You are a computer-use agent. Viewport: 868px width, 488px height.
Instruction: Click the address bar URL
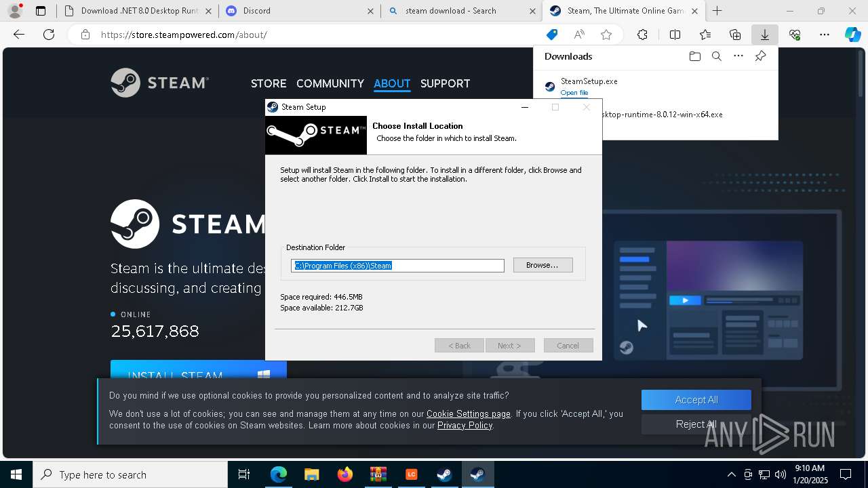[x=184, y=35]
